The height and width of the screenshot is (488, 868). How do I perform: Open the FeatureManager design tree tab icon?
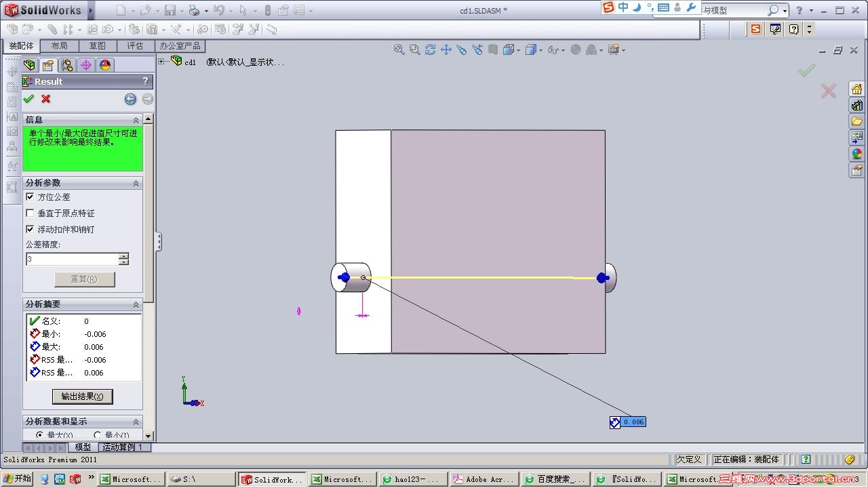29,65
